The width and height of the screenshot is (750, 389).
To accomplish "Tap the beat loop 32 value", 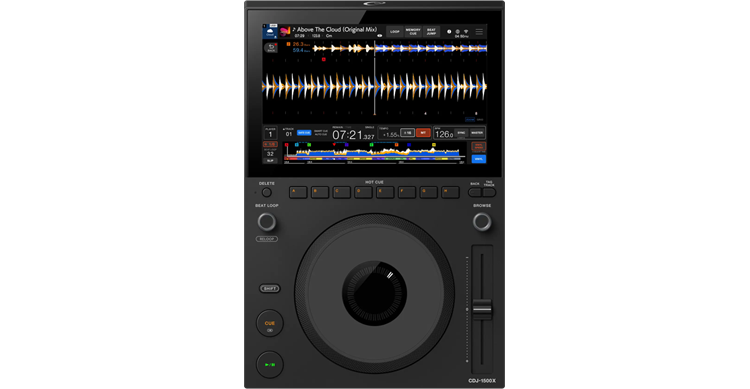I will coord(270,154).
